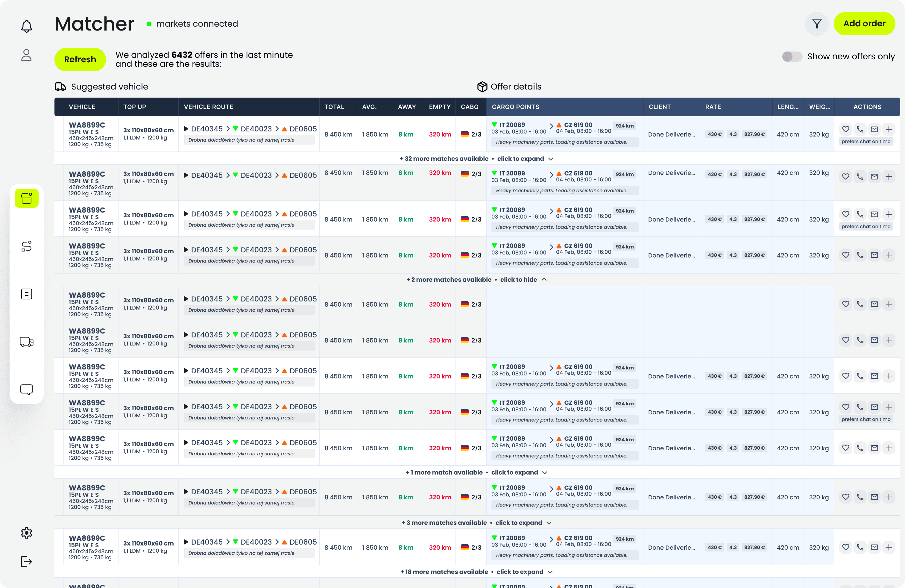This screenshot has width=905, height=588.
Task: Open the documents icon in the sidebar
Action: coord(26,294)
